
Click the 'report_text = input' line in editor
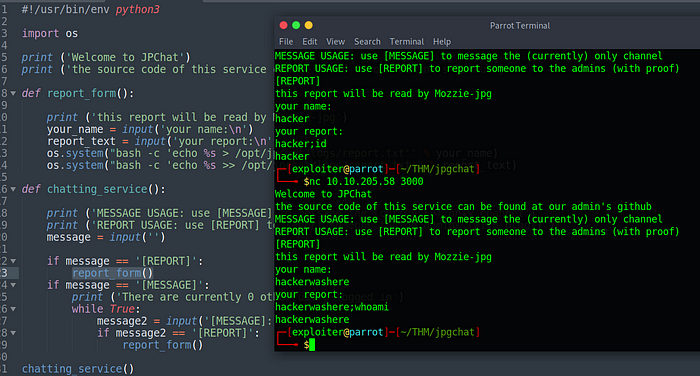pyautogui.click(x=159, y=142)
